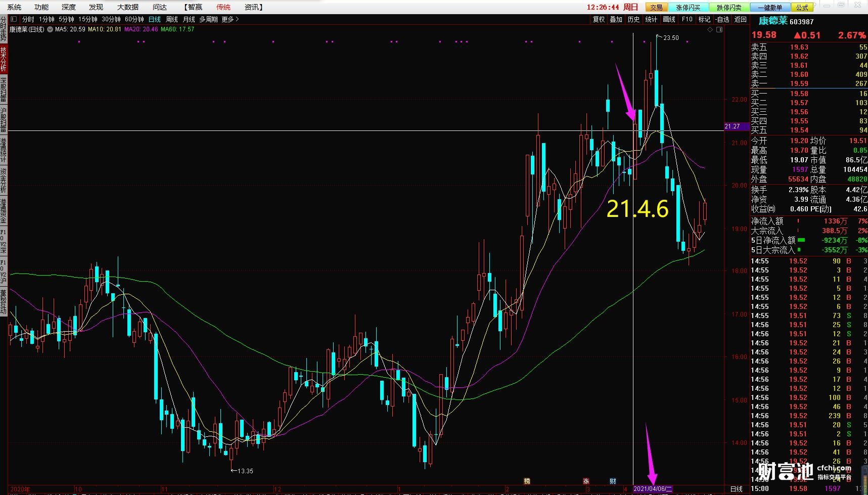Open the 统计 statistics tool
This screenshot has width=868, height=495.
tap(651, 19)
